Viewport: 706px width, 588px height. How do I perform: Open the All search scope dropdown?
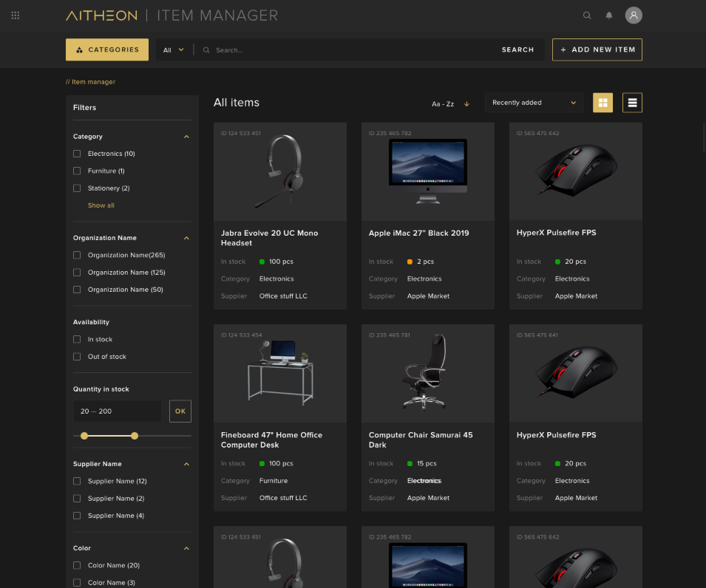pos(173,50)
